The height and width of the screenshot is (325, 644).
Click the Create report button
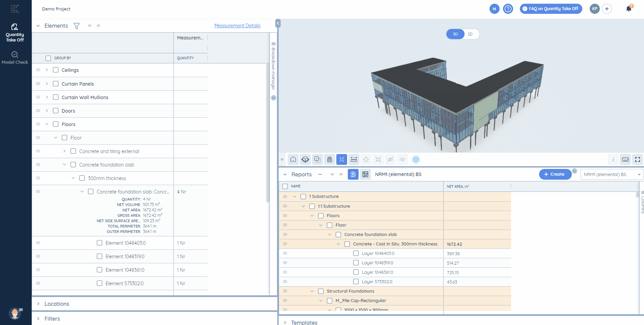point(555,174)
